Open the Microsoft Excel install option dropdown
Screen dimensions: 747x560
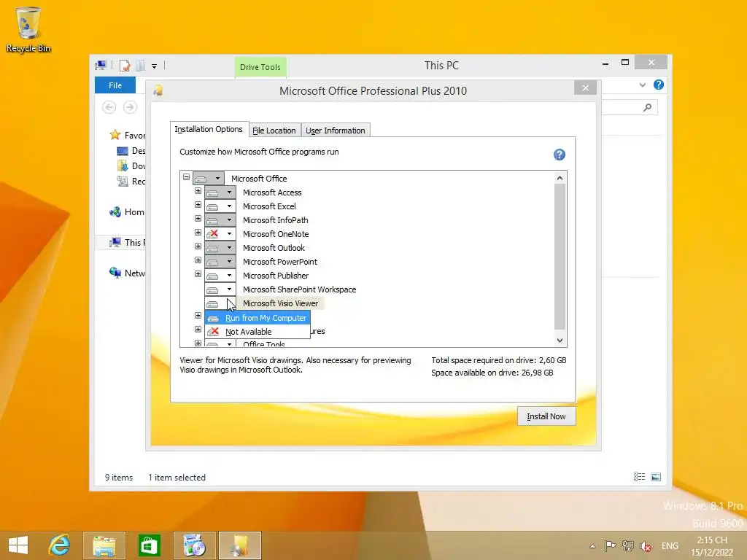pyautogui.click(x=220, y=206)
